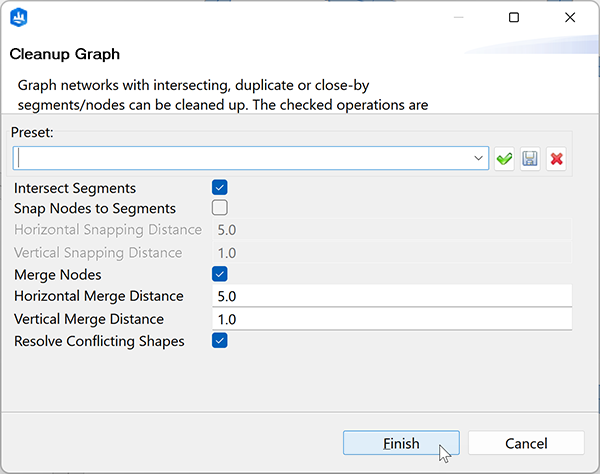The image size is (600, 474).
Task: Maximize the Cleanup Graph dialog window
Action: [513, 17]
